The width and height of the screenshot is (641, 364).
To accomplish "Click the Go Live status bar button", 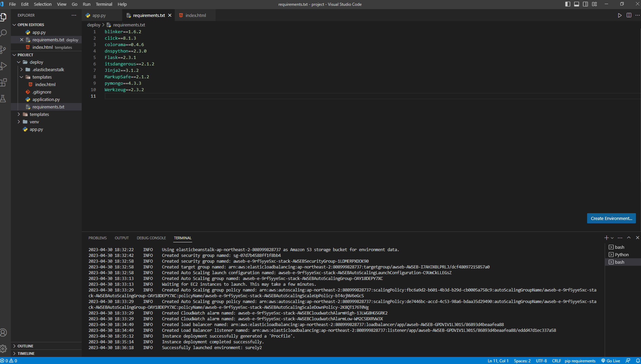I will coord(610,361).
